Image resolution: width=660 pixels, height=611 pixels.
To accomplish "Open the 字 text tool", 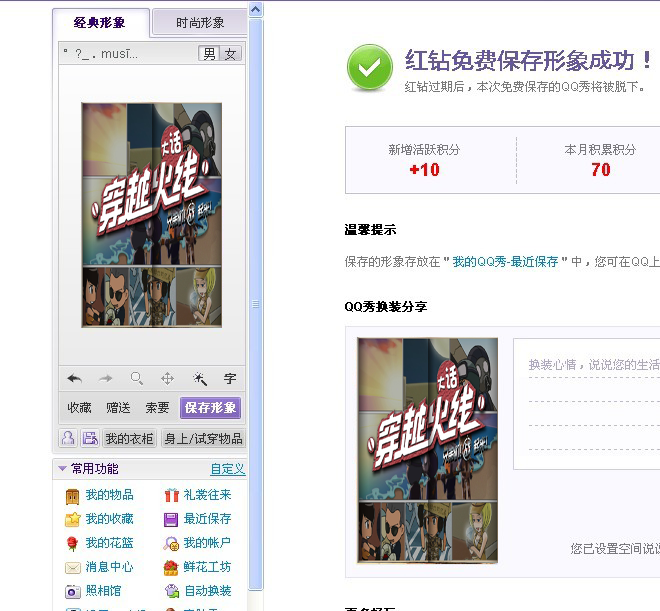I will (x=230, y=379).
